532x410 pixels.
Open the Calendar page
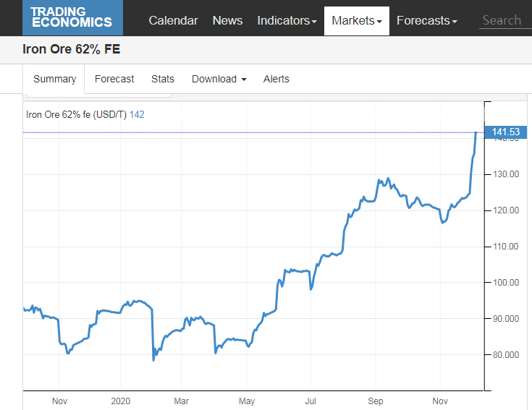pyautogui.click(x=173, y=20)
